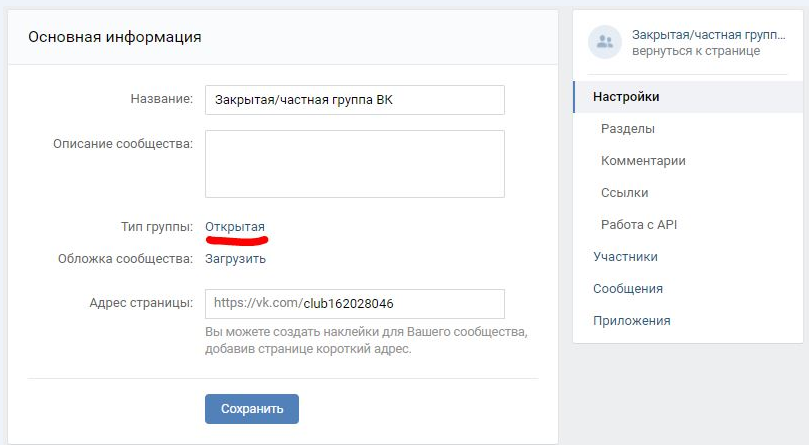809x445 pixels.
Task: Click the group avatar icon in sidebar
Action: (604, 42)
